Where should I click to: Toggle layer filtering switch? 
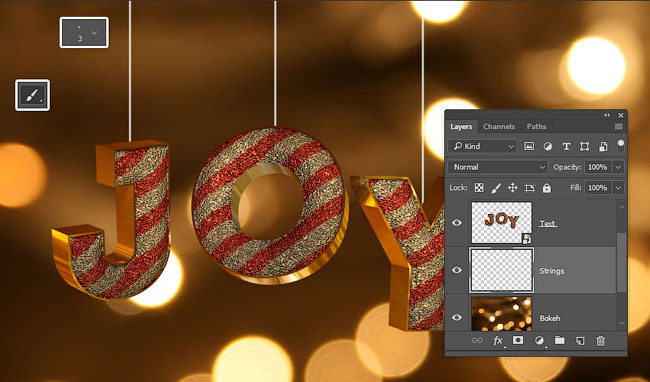[x=621, y=146]
